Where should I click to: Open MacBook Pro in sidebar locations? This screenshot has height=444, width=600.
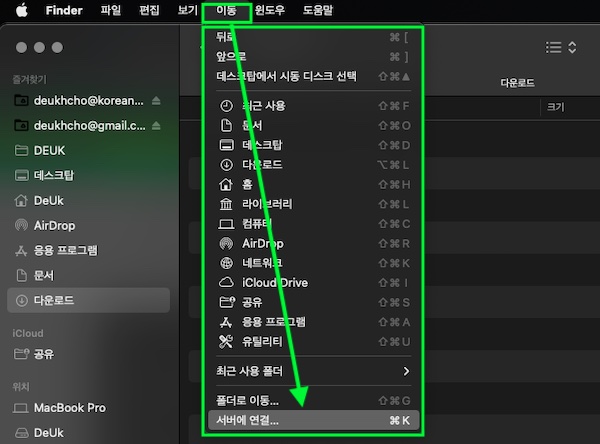70,408
